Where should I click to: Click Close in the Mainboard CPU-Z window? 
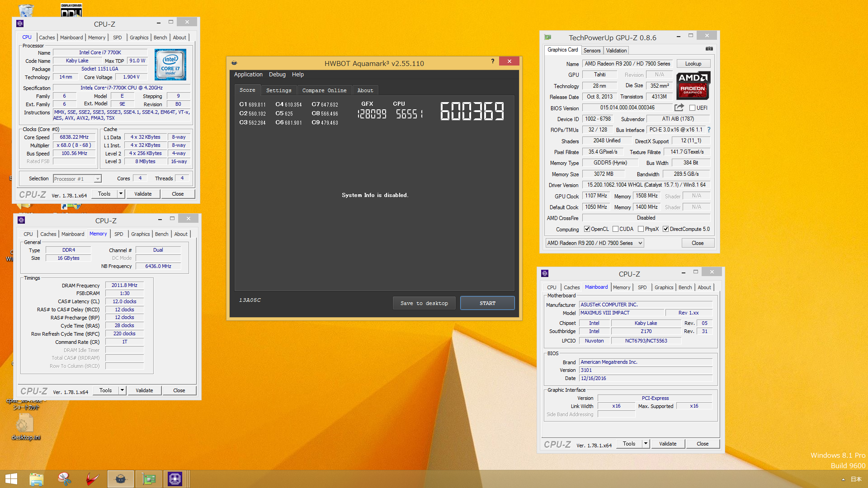703,444
